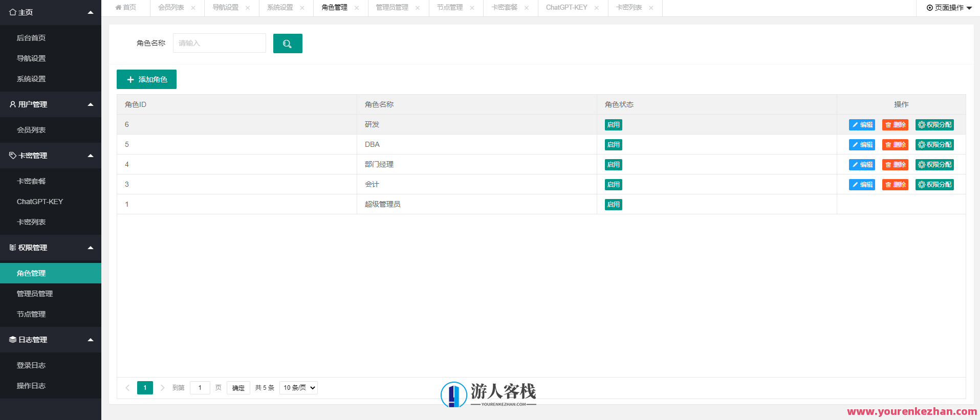
Task: Open 操作日志 in the sidebar
Action: 51,386
